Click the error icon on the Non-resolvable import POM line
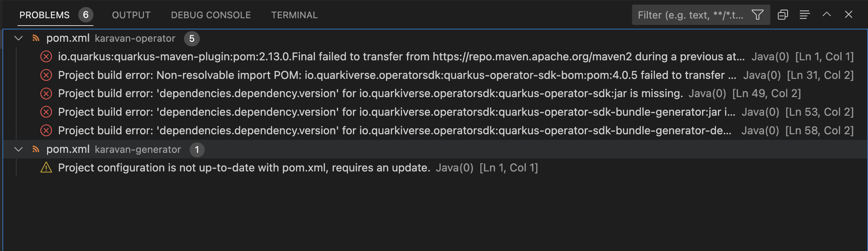 point(46,75)
